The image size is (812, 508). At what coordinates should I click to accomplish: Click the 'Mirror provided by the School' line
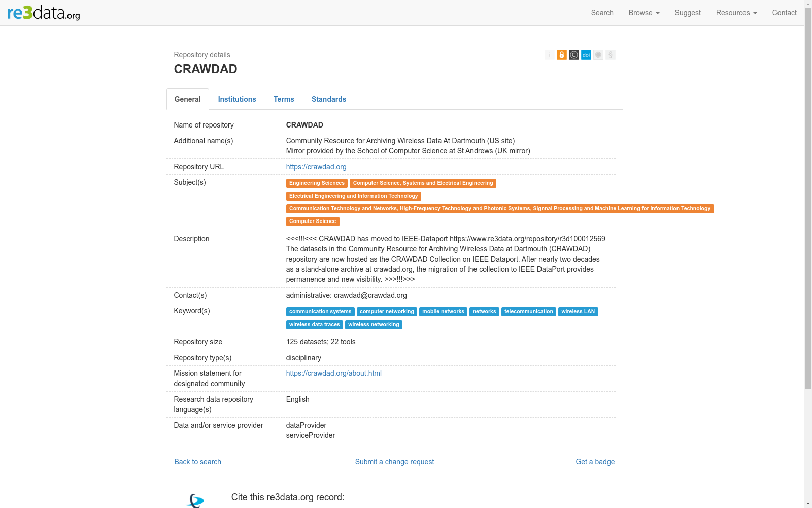click(x=408, y=151)
